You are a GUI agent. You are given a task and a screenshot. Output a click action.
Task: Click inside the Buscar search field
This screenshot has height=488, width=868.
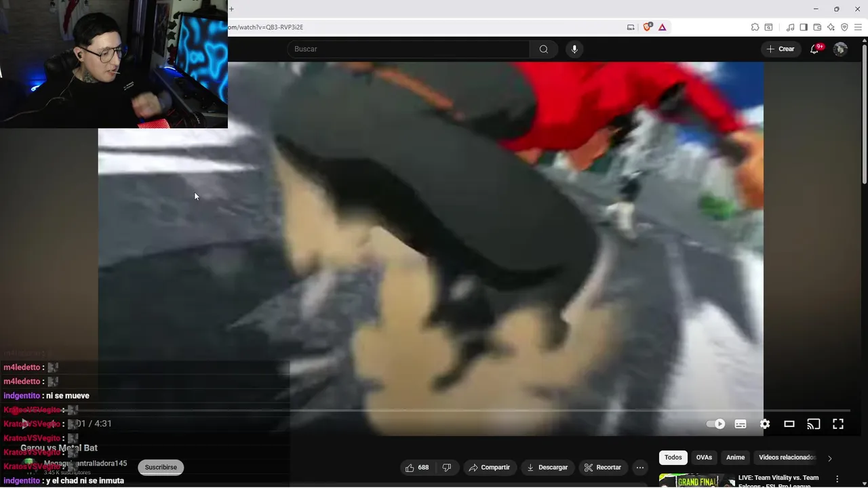pos(409,49)
